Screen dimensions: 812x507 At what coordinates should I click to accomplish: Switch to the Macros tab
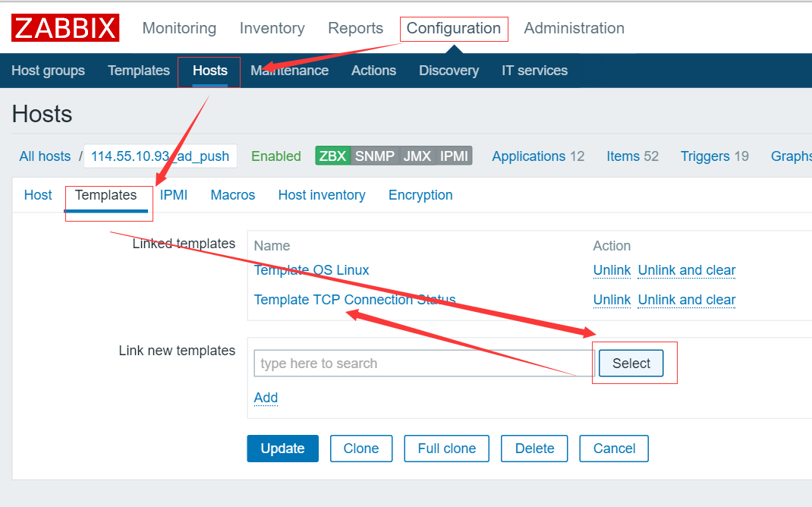pos(232,195)
